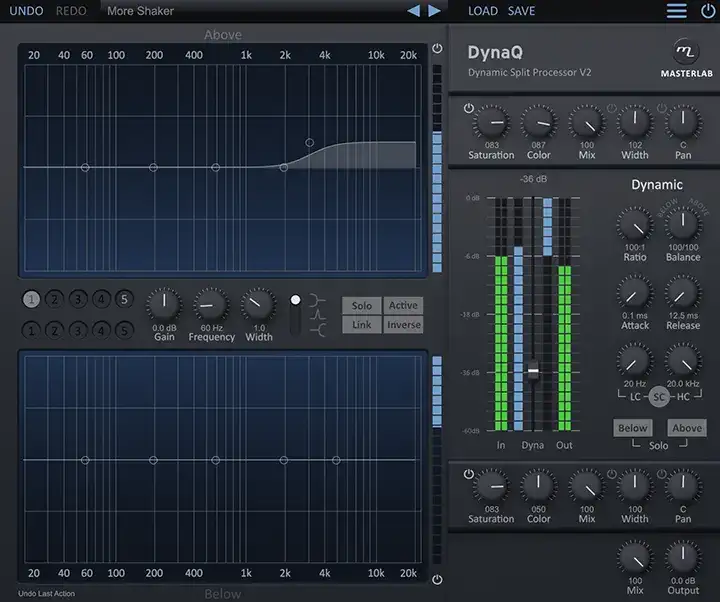Click UNDO in the top bar
Image resolution: width=720 pixels, height=602 pixels.
(26, 11)
